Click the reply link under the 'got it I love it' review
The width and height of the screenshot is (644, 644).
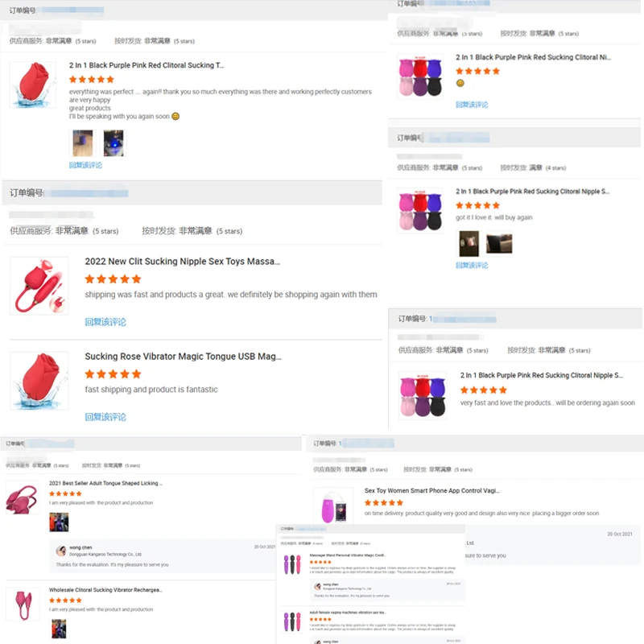click(472, 266)
